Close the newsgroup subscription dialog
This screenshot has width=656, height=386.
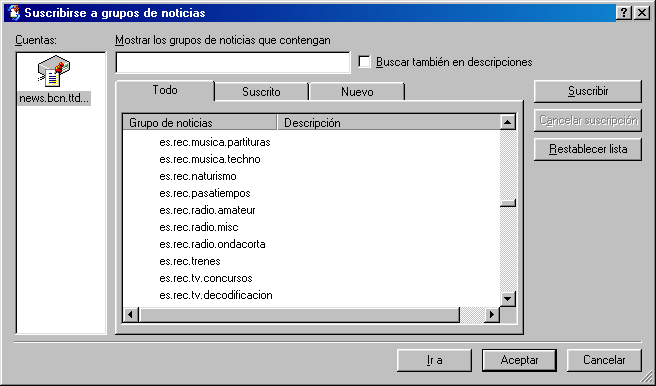point(641,13)
